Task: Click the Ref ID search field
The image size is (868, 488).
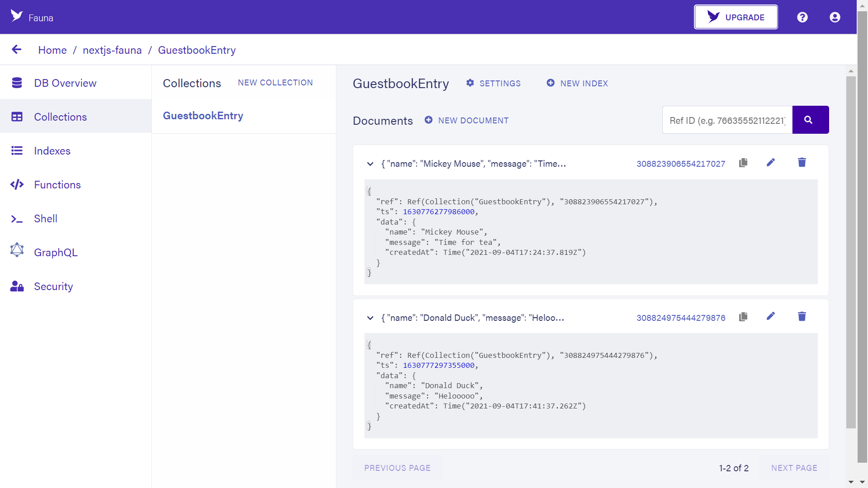Action: [727, 120]
